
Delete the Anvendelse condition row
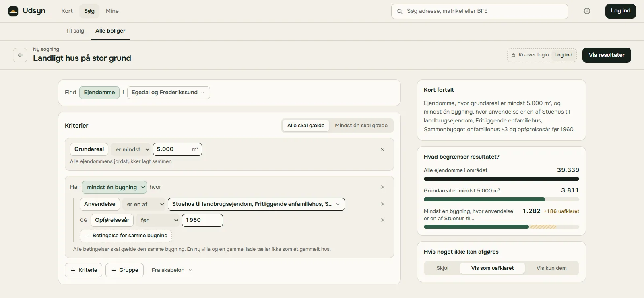tap(382, 204)
